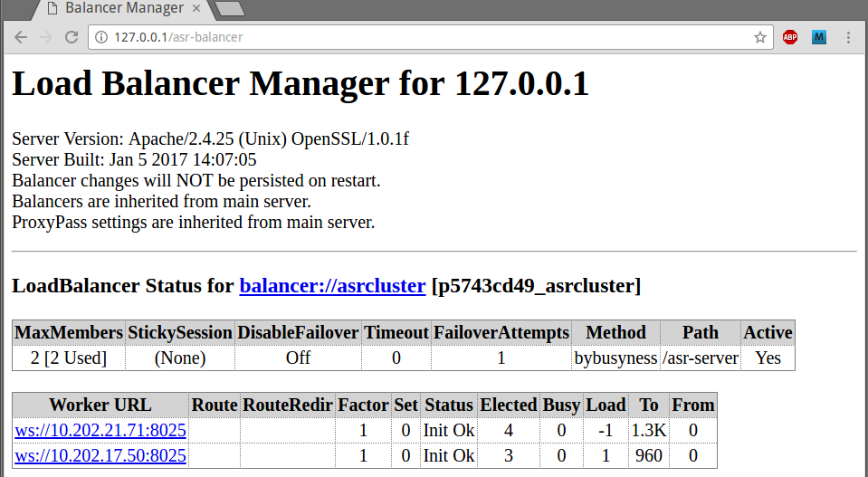Click the browser Back arrow button
The width and height of the screenshot is (868, 477).
(x=21, y=37)
